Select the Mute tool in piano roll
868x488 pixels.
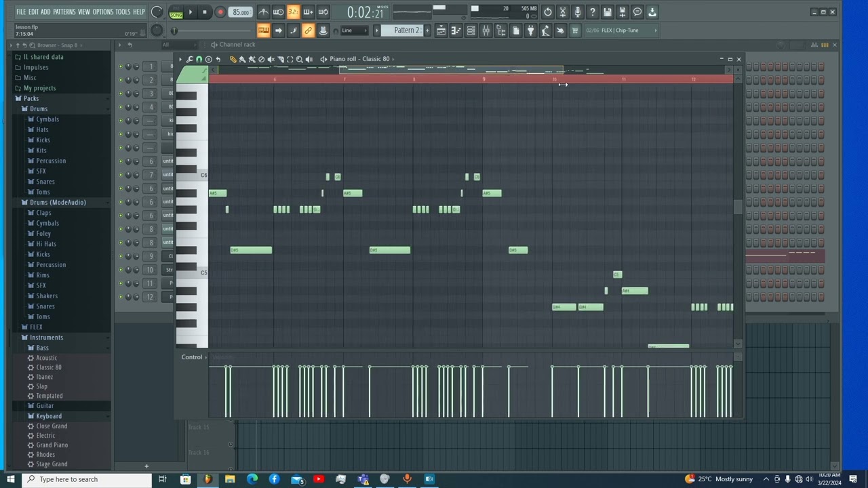(271, 60)
